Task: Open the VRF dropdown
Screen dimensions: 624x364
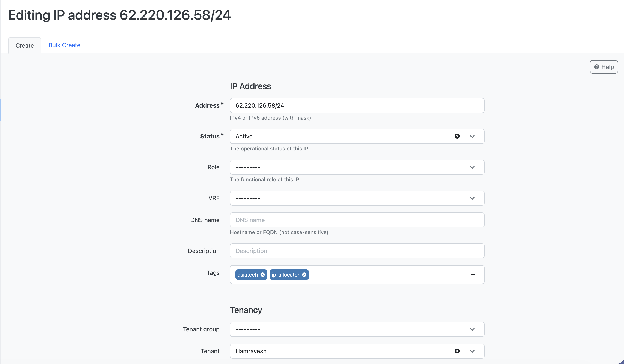Action: point(357,198)
